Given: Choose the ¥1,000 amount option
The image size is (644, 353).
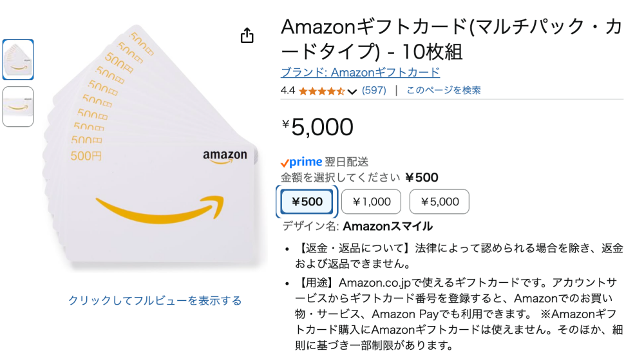Looking at the screenshot, I should click(371, 202).
